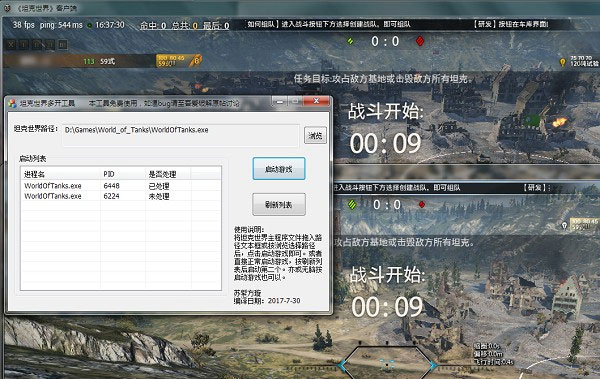Click the World of Tanks client title icon
600x379 pixels.
7,7
